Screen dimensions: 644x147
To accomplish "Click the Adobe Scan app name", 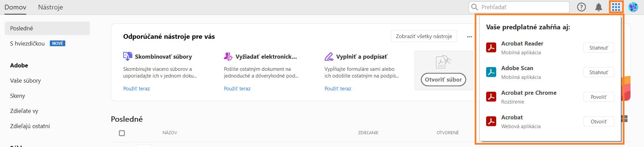I will click(517, 68).
